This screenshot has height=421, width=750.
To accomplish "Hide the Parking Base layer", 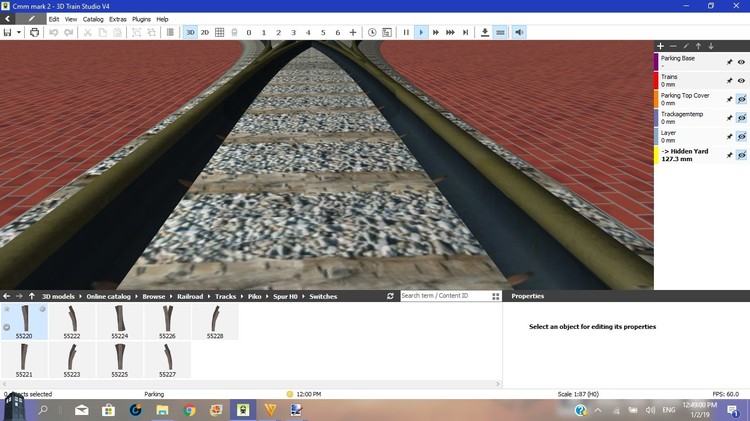I will (741, 62).
